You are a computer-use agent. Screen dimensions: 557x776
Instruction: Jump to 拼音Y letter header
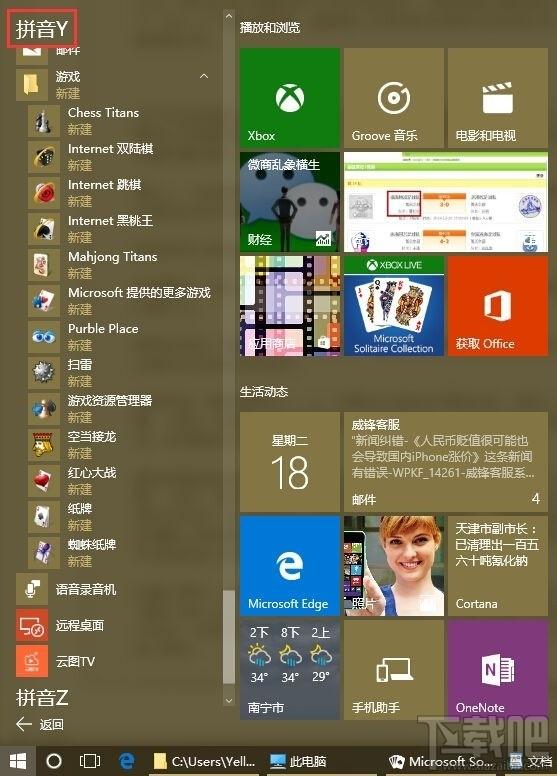(x=42, y=29)
